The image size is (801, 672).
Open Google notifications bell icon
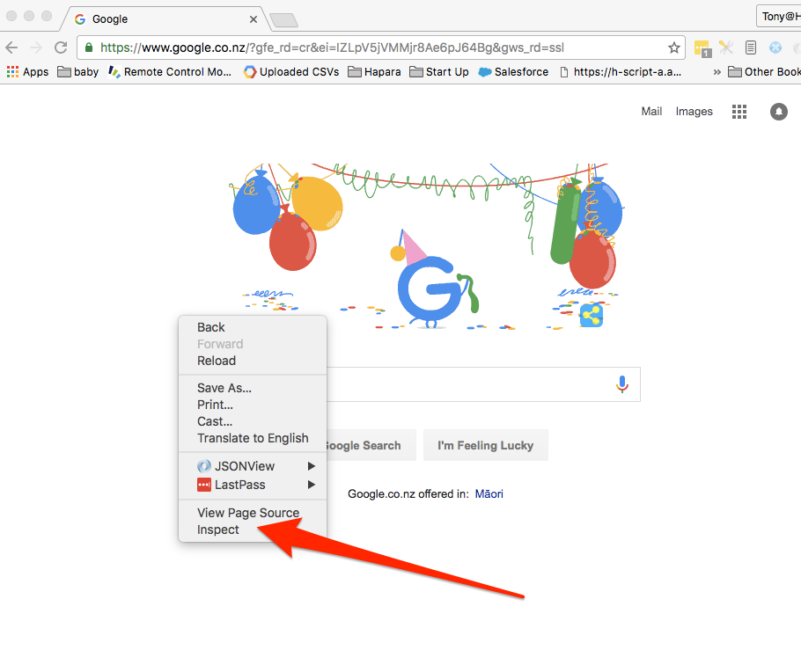click(x=778, y=112)
